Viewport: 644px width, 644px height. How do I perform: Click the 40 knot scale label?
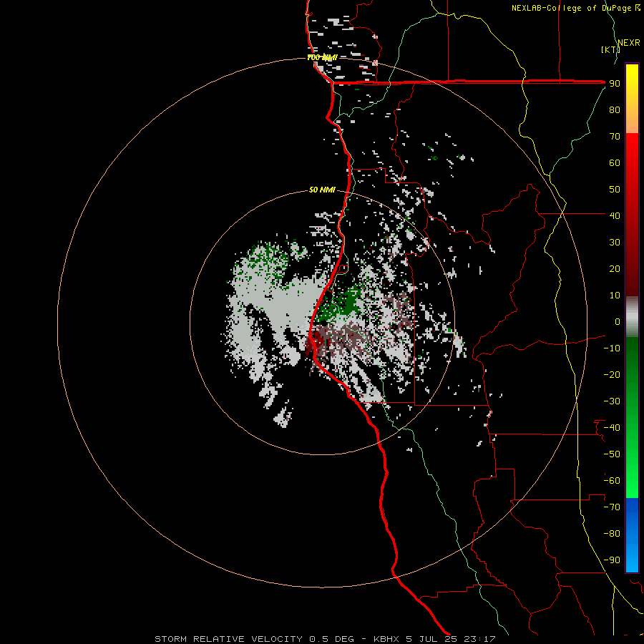point(615,215)
